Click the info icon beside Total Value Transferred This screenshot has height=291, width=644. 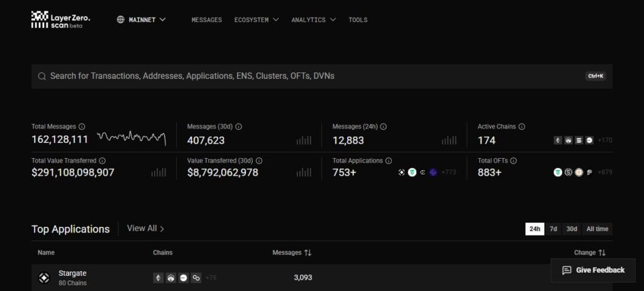point(103,161)
